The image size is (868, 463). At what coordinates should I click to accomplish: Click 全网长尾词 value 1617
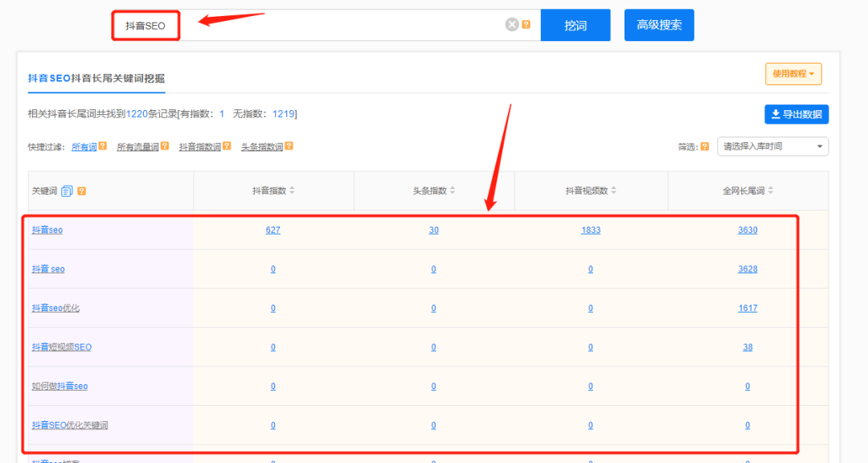point(747,308)
